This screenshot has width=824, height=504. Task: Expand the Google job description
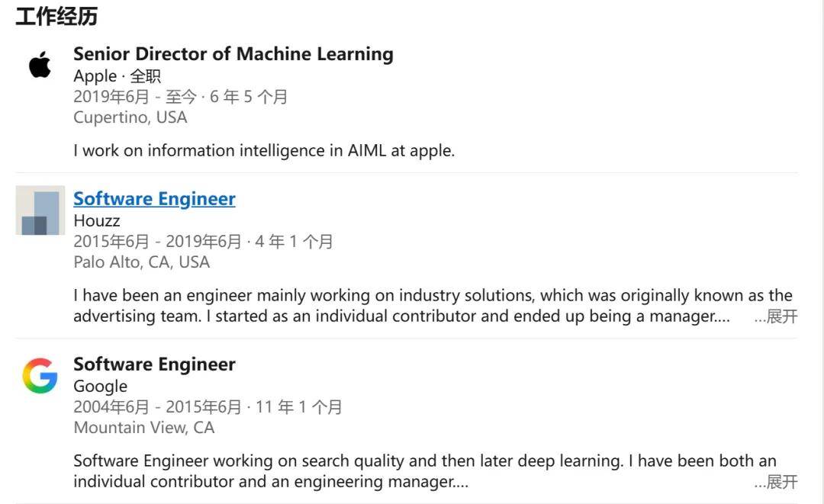pos(775,482)
